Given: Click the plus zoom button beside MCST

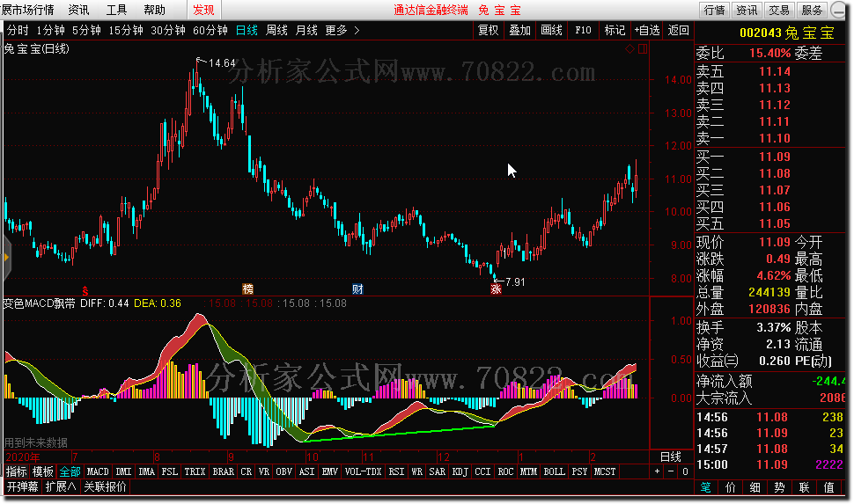Looking at the screenshot, I should (x=658, y=471).
